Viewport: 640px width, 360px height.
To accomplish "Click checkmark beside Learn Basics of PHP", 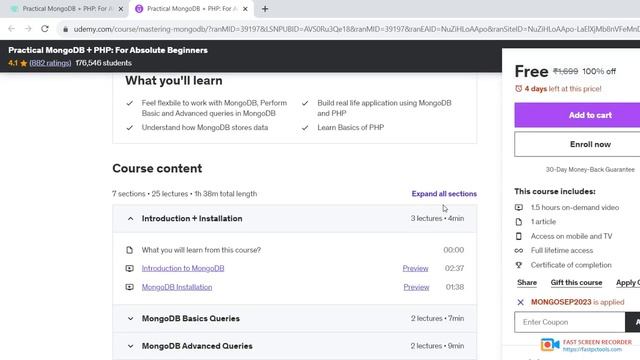I will [305, 128].
